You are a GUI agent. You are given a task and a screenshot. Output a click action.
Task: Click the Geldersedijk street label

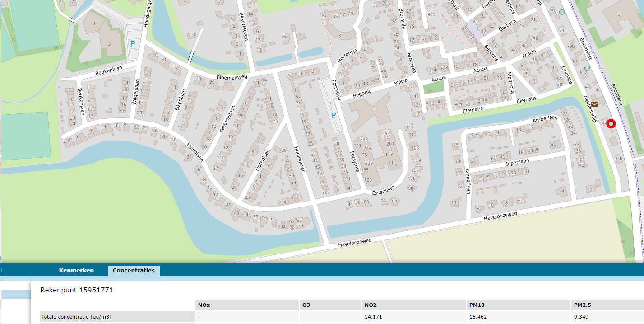point(590,109)
